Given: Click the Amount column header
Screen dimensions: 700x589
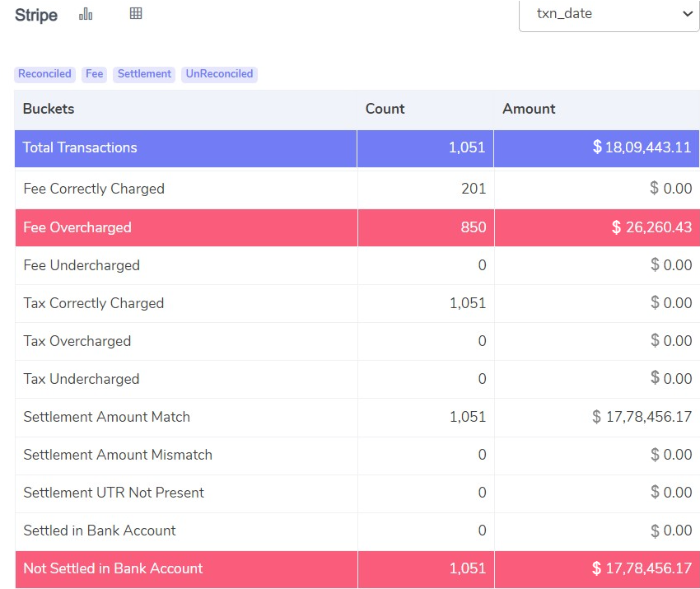Looking at the screenshot, I should click(529, 109).
